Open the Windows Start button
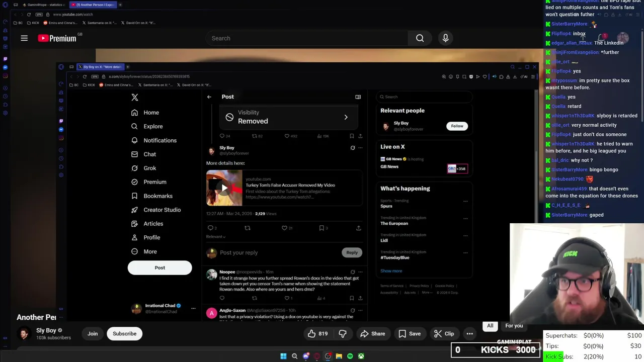The height and width of the screenshot is (362, 644). (283, 356)
